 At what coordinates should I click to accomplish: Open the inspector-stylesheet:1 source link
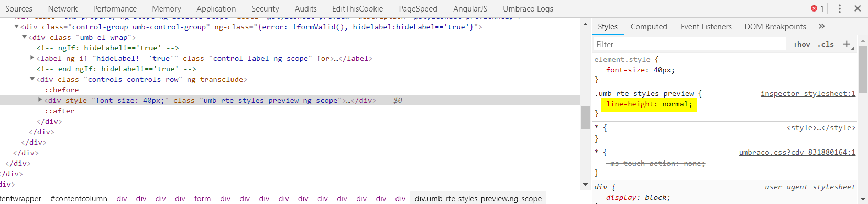tap(808, 93)
